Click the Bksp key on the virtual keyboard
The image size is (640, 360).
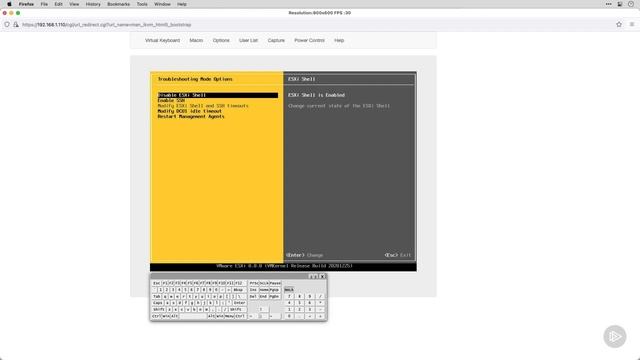click(x=239, y=290)
